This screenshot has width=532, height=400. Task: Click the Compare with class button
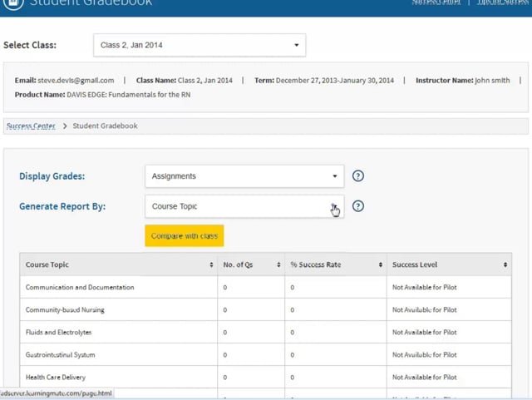click(185, 235)
